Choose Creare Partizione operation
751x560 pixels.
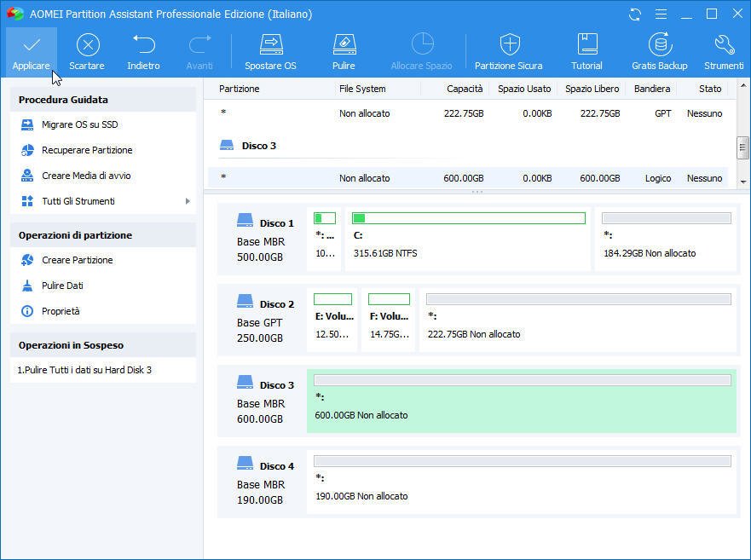pos(77,260)
